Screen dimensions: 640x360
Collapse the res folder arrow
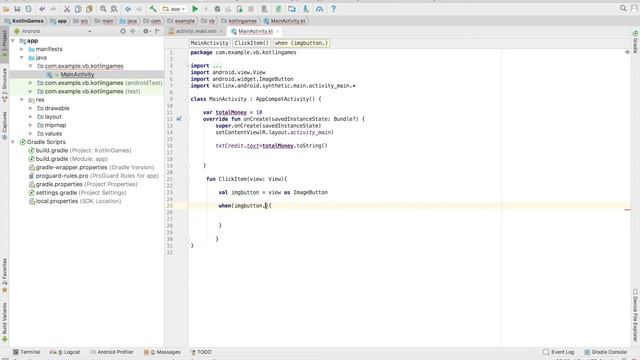pyautogui.click(x=22, y=100)
